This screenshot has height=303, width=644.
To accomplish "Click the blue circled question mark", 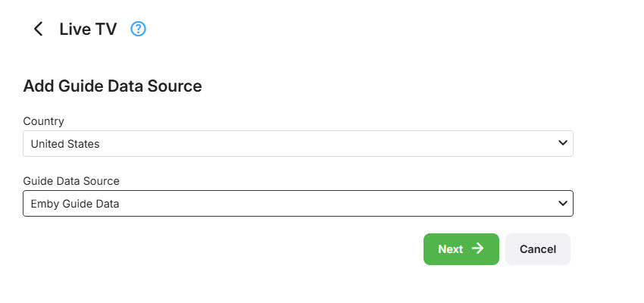I will (138, 30).
